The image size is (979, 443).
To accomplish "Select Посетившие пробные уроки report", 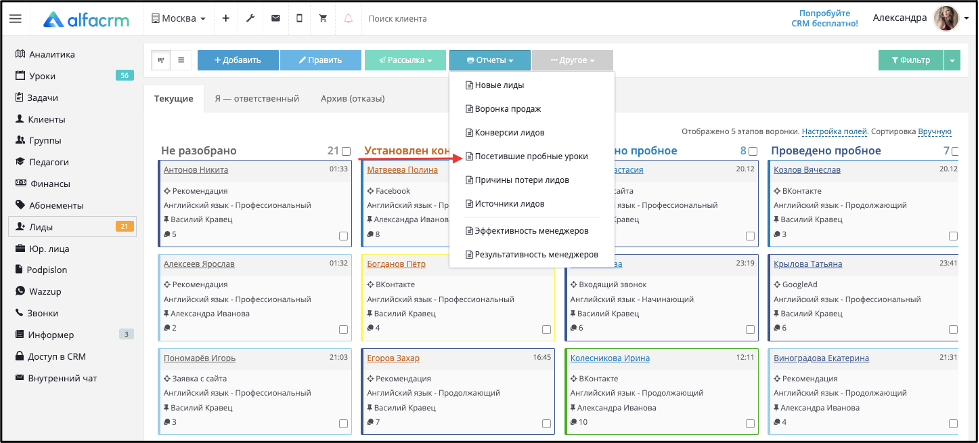I will tap(526, 156).
